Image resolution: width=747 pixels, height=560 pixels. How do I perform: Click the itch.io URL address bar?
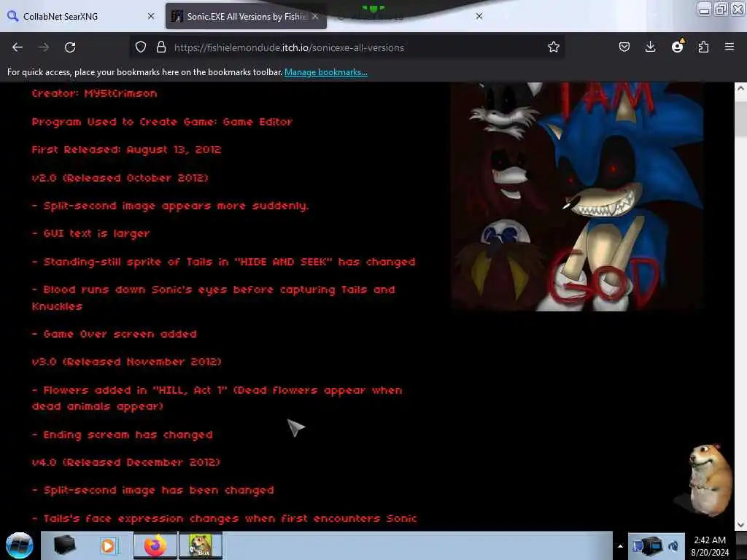(x=348, y=47)
